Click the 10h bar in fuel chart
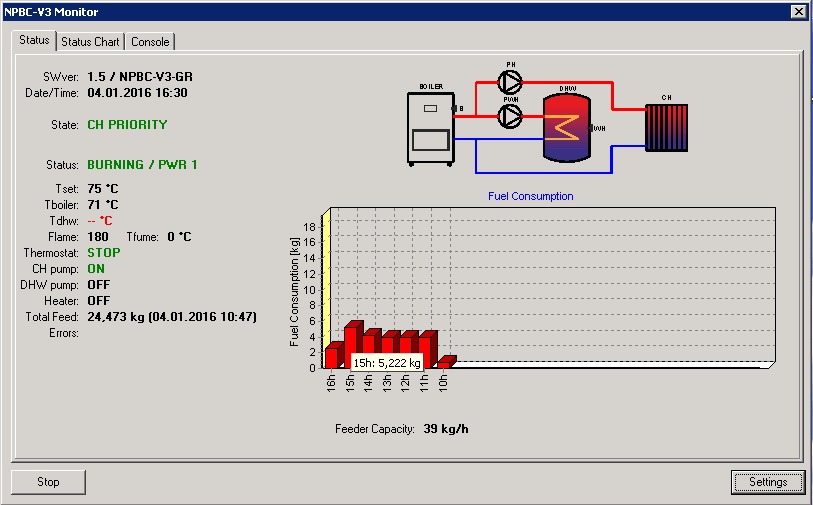Viewport: 813px width, 505px height. pyautogui.click(x=445, y=362)
